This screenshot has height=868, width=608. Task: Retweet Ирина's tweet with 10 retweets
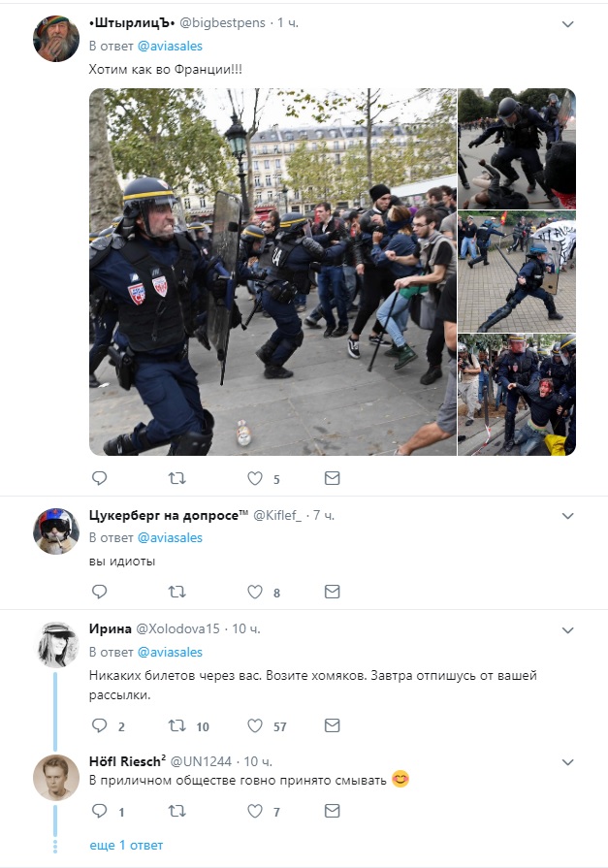[x=177, y=725]
